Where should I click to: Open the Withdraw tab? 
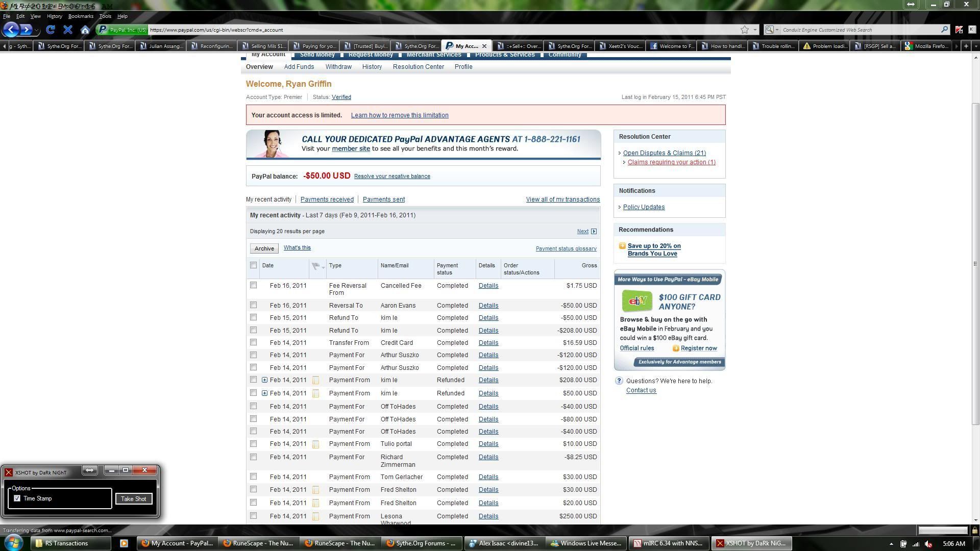coord(338,67)
